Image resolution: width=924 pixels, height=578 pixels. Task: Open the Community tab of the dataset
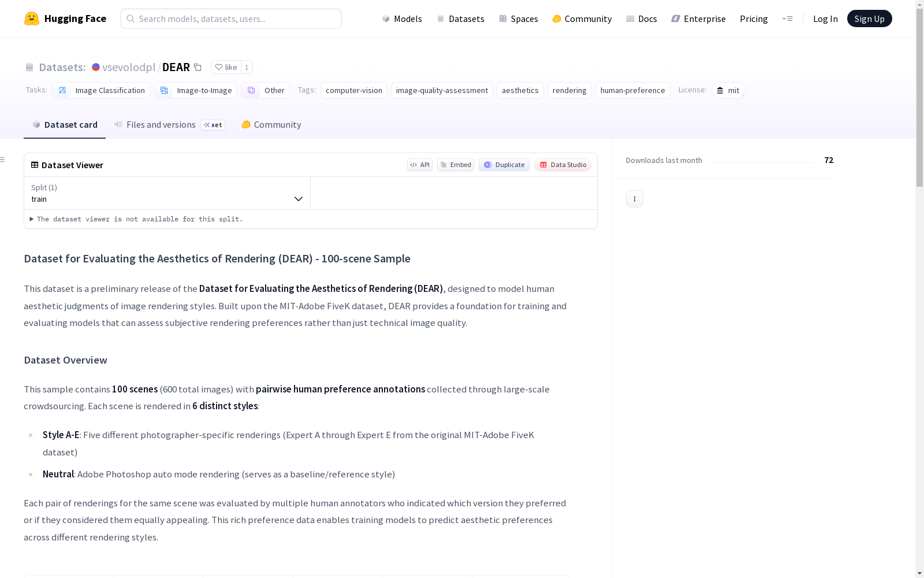coord(271,125)
